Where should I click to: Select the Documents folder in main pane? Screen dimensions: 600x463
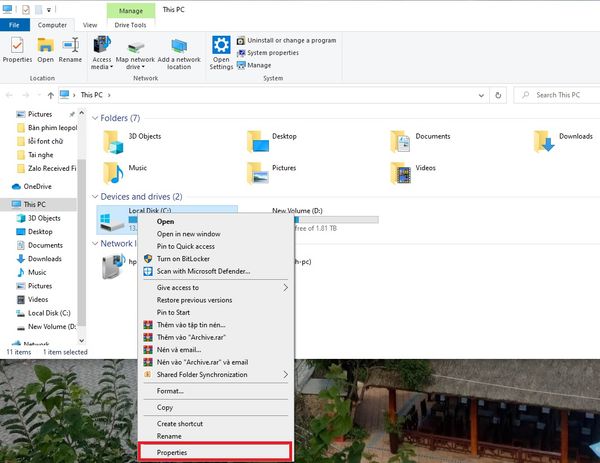pos(421,141)
